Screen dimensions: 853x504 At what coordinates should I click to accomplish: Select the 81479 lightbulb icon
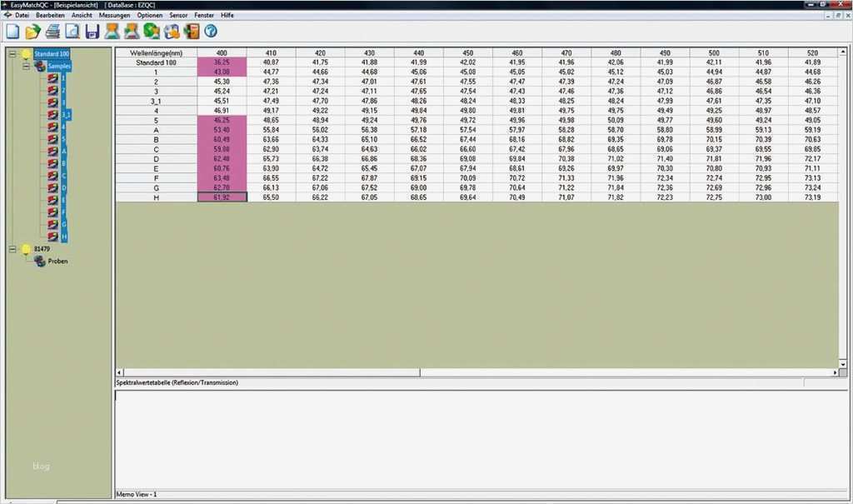pos(26,249)
